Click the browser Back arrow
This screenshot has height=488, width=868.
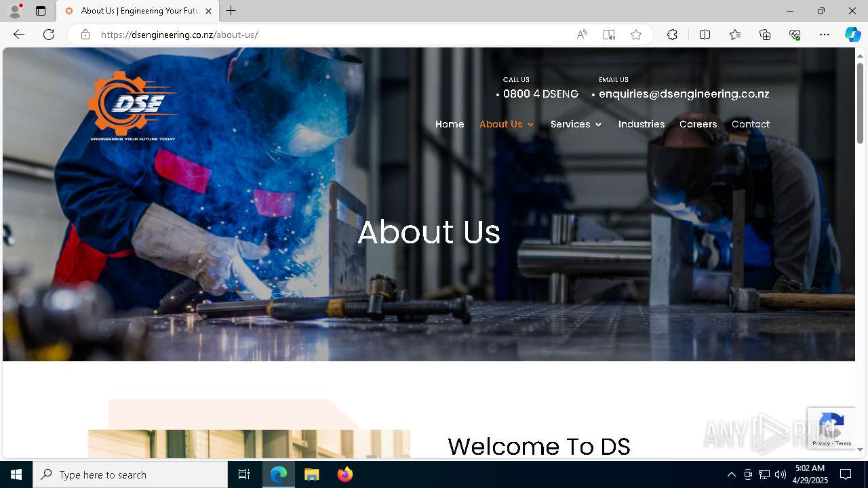(19, 35)
